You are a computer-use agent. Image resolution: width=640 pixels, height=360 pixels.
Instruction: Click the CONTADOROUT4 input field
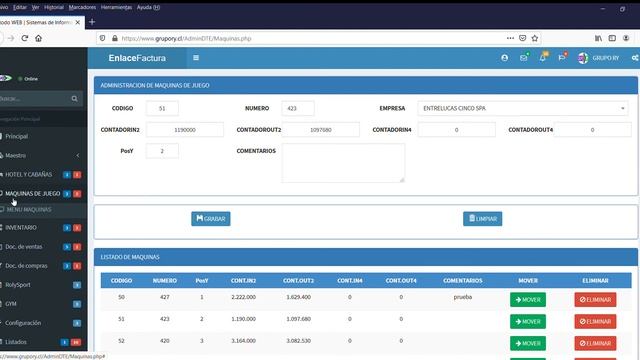coord(592,130)
